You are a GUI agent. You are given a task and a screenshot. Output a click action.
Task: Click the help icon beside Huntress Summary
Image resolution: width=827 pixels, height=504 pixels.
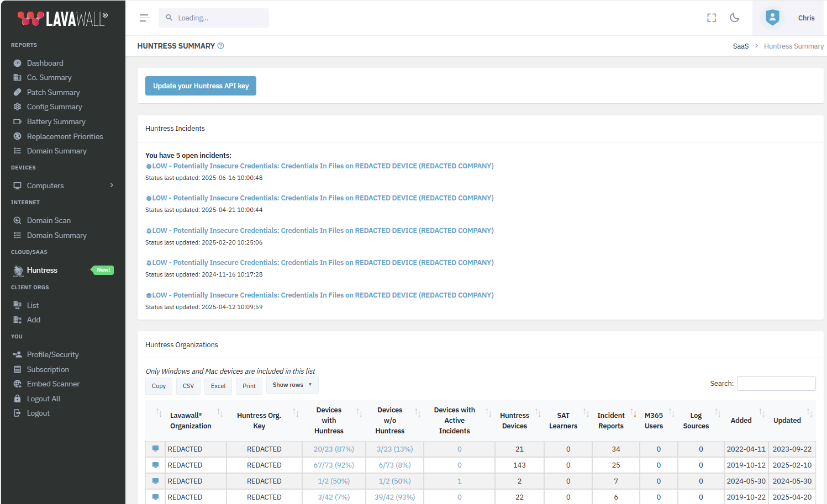pyautogui.click(x=221, y=46)
